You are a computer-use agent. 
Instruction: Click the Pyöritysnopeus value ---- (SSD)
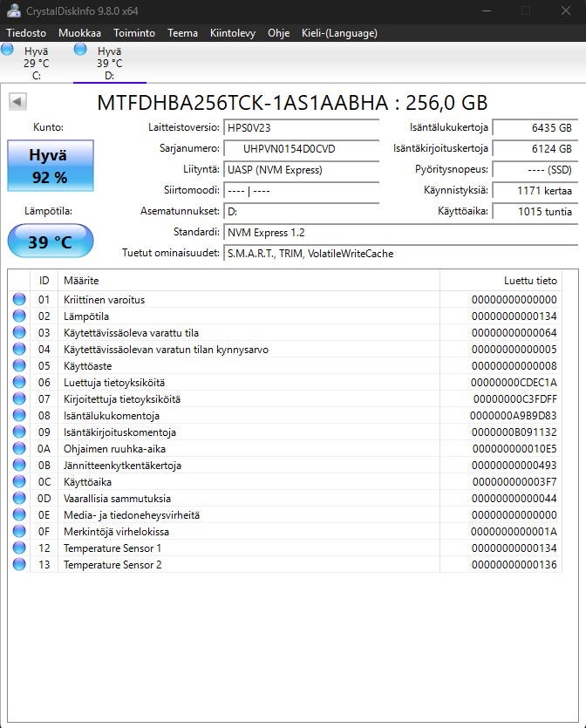click(x=535, y=169)
